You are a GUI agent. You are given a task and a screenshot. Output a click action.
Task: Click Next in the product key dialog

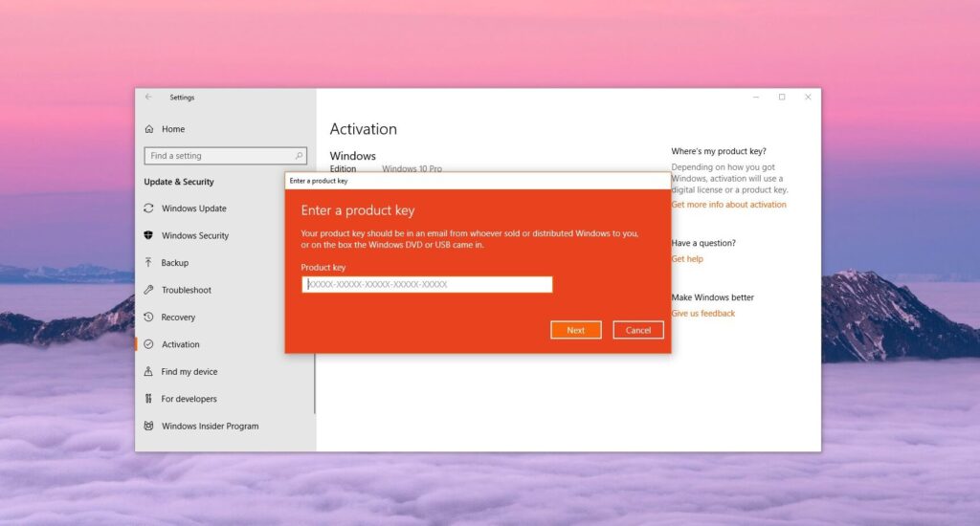pos(575,330)
